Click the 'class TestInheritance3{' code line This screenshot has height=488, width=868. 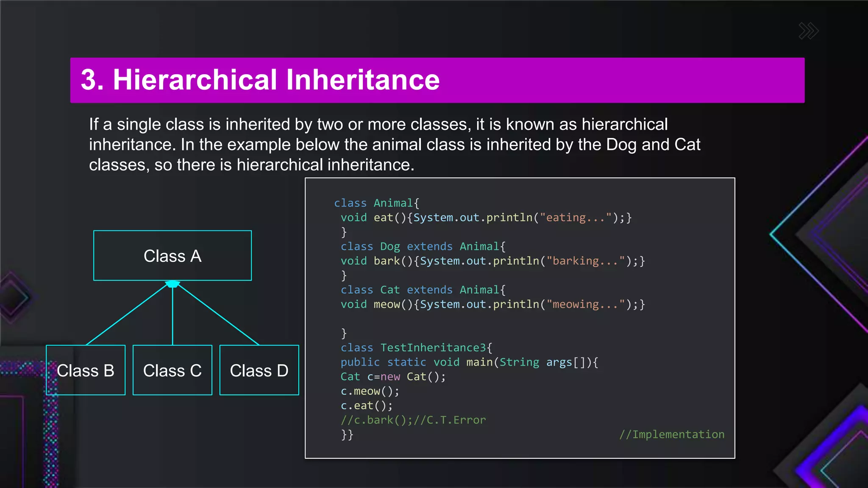pos(416,348)
